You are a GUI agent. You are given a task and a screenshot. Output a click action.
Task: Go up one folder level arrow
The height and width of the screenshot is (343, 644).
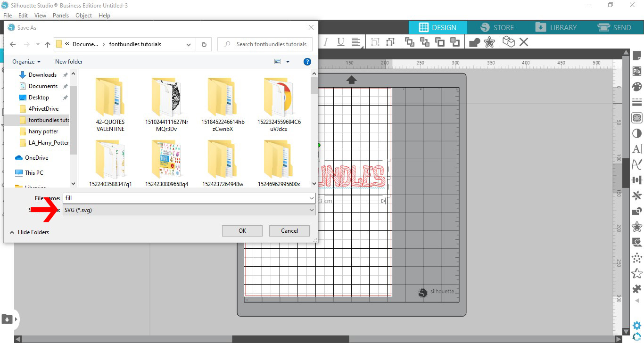(x=48, y=44)
